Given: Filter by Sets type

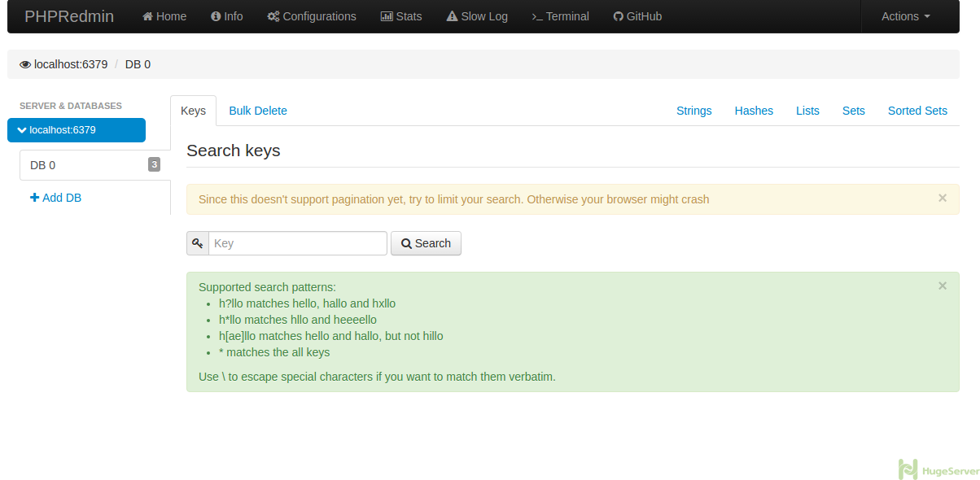Looking at the screenshot, I should (854, 111).
